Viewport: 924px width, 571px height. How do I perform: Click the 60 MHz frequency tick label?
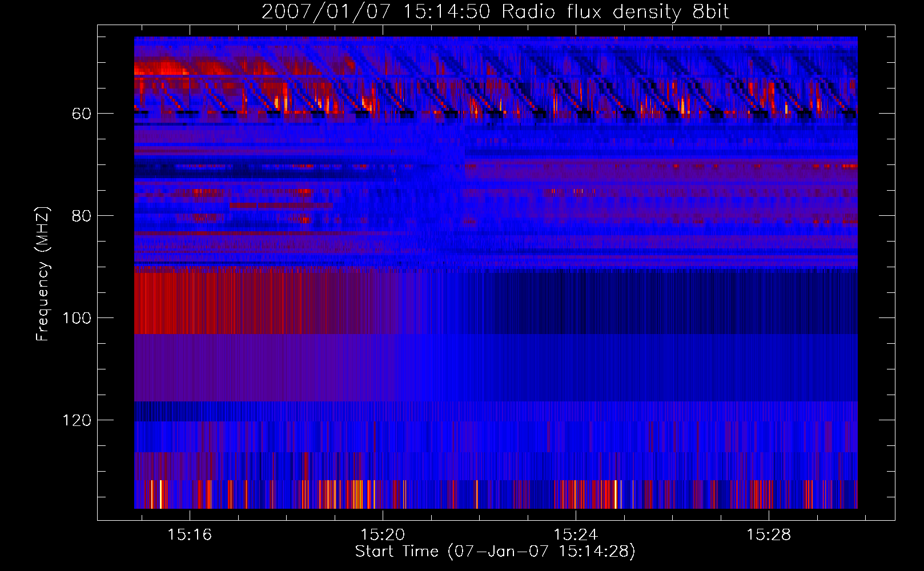click(82, 114)
